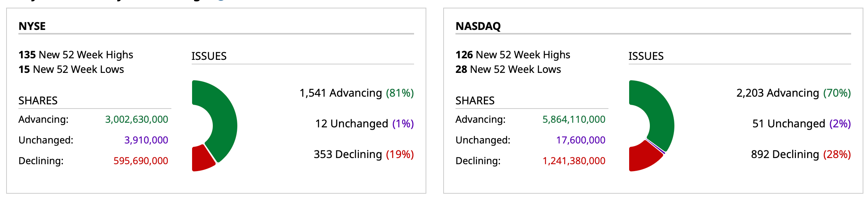Select the NYSE panel heading
Screen dimensions: 868x201
click(x=32, y=26)
